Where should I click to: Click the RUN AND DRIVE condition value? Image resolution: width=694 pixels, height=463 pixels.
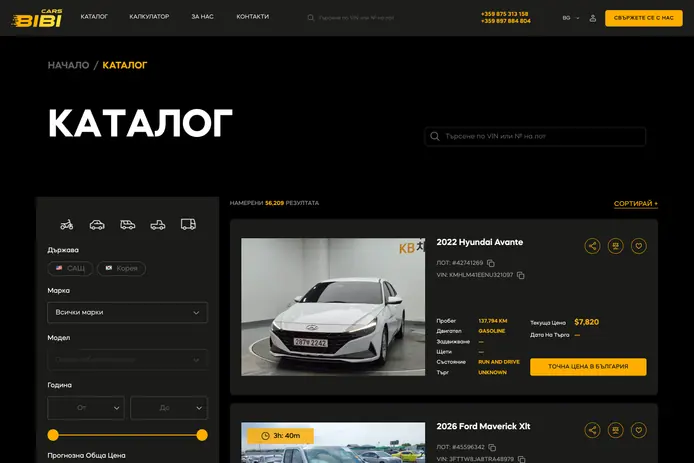[499, 362]
